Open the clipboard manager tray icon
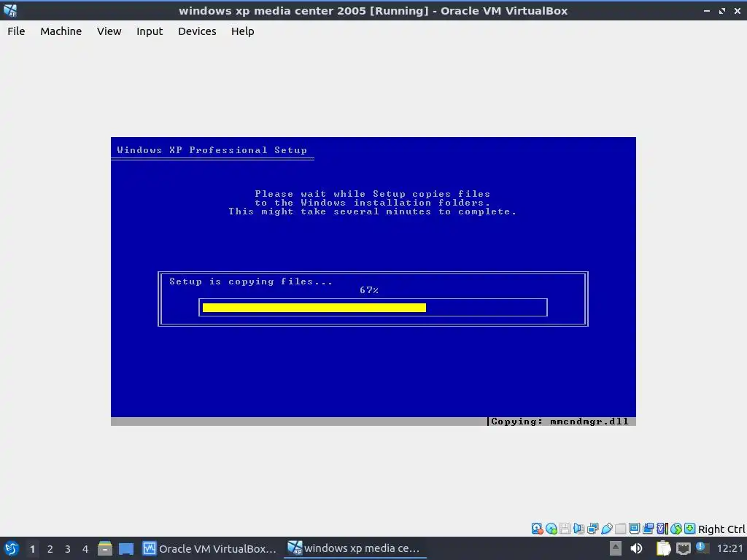The width and height of the screenshot is (747, 560). point(663,548)
